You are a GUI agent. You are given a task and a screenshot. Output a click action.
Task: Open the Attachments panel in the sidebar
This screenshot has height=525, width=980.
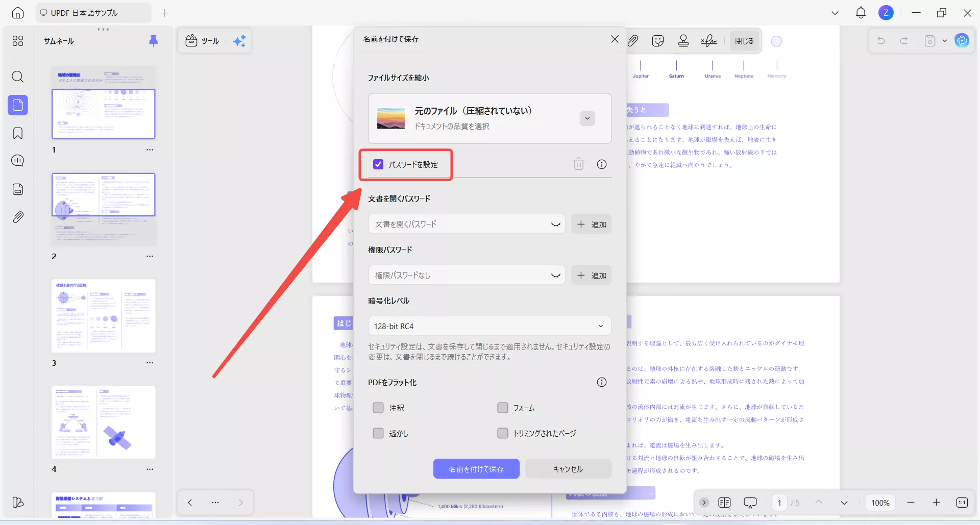coord(18,217)
